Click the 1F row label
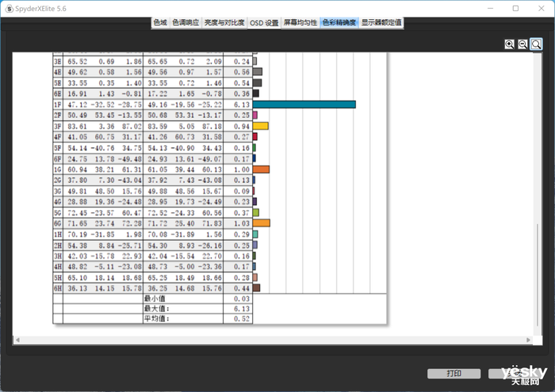 coord(58,105)
